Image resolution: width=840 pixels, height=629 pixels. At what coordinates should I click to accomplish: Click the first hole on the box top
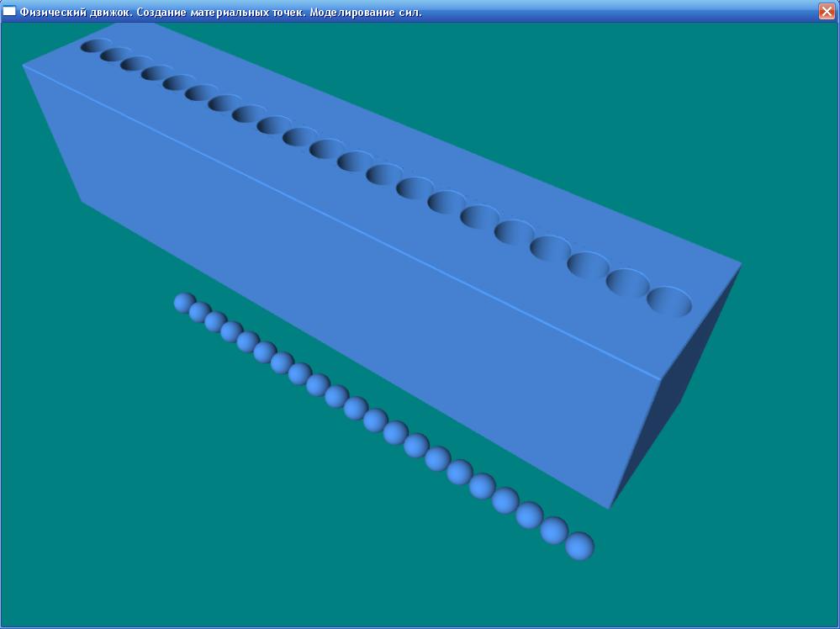point(97,45)
